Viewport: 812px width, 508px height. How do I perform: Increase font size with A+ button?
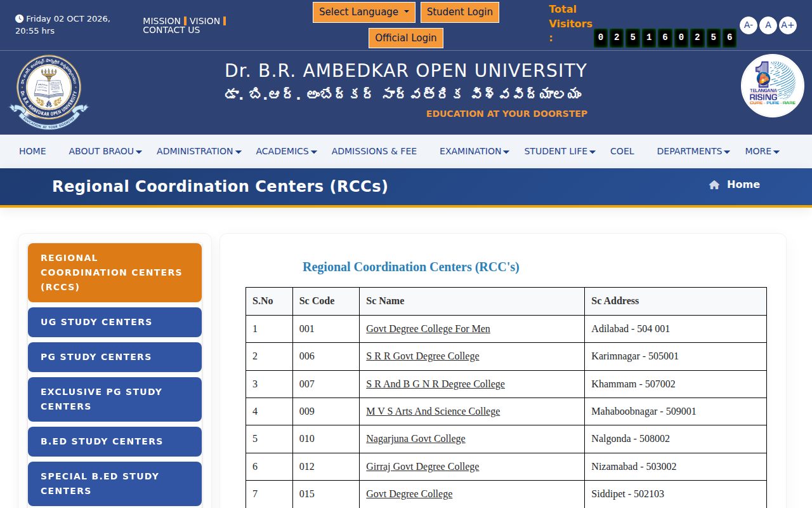788,25
